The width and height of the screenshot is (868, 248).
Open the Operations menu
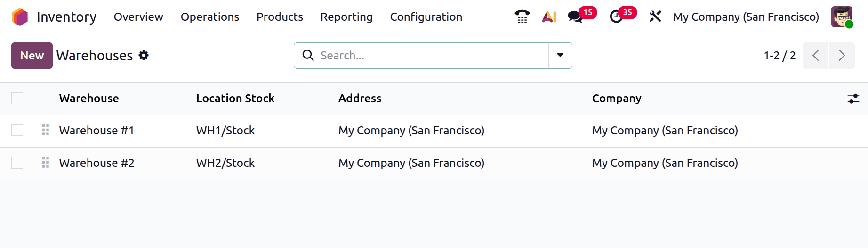point(210,17)
